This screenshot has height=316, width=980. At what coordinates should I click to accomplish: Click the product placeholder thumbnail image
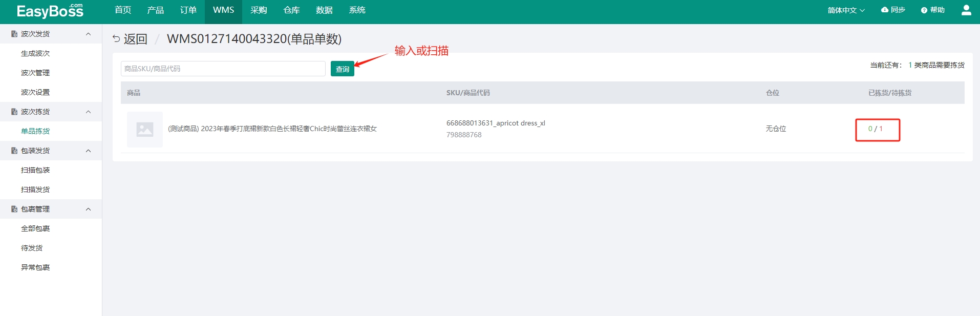point(145,130)
